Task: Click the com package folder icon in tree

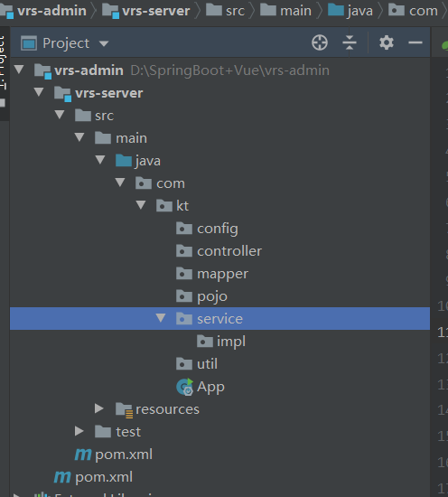Action: click(x=144, y=183)
